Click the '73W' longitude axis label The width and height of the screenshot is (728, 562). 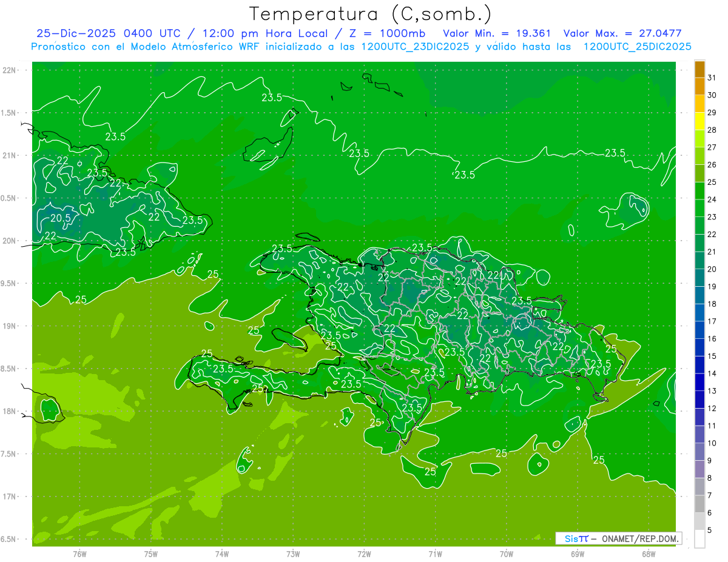coord(293,554)
